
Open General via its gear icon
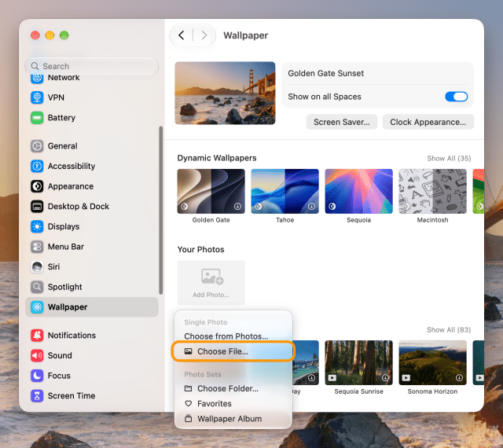[x=37, y=145]
